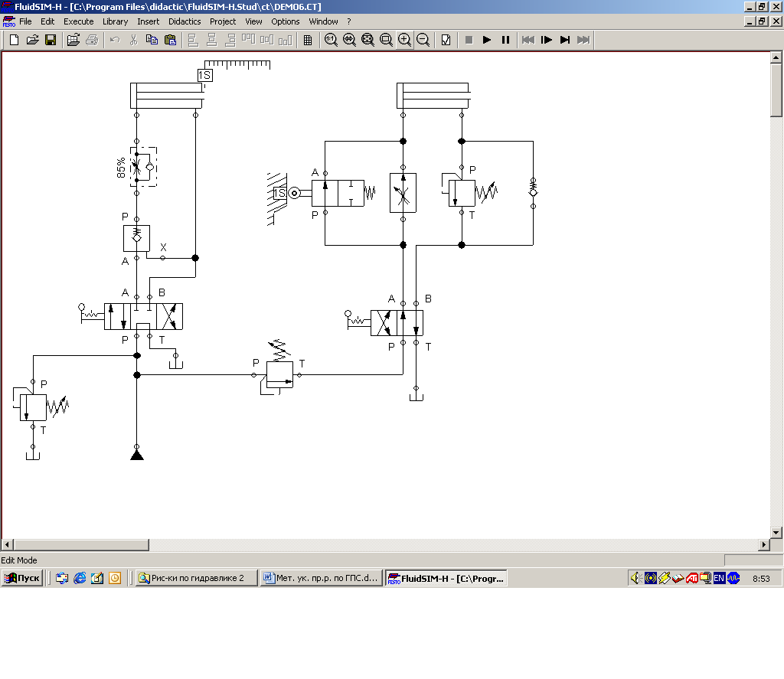Click the Align Bottom toolbar icon

(x=285, y=40)
